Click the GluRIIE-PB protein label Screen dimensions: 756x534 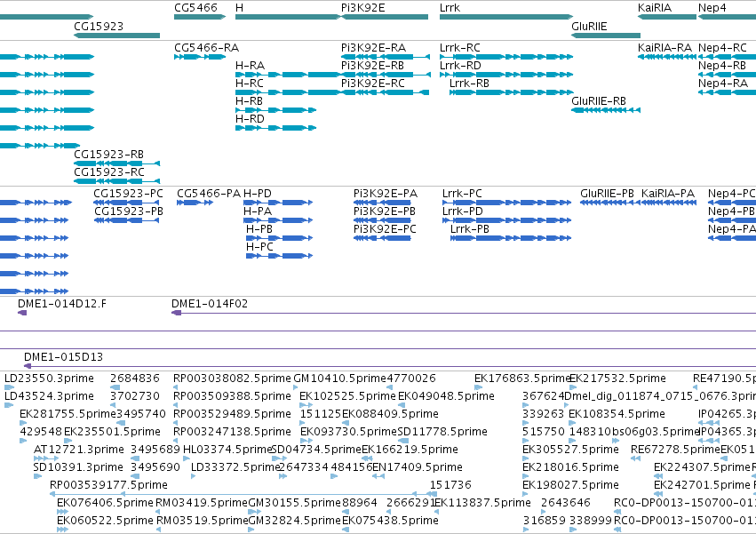click(x=607, y=193)
